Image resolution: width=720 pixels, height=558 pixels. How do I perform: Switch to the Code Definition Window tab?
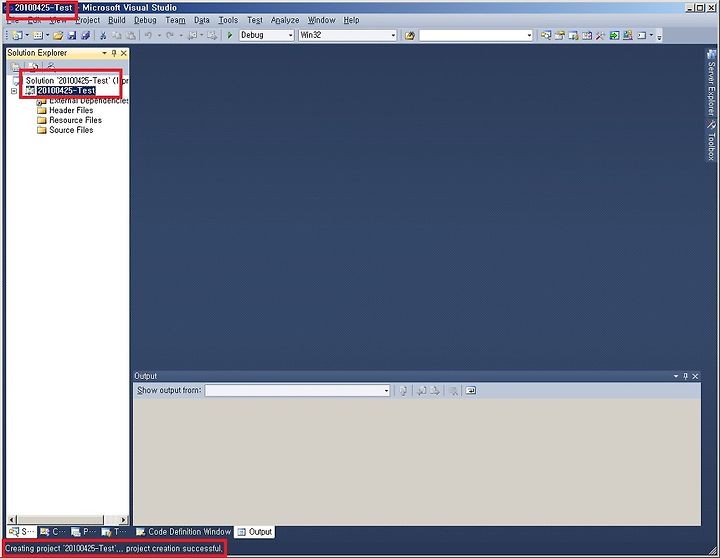point(183,532)
